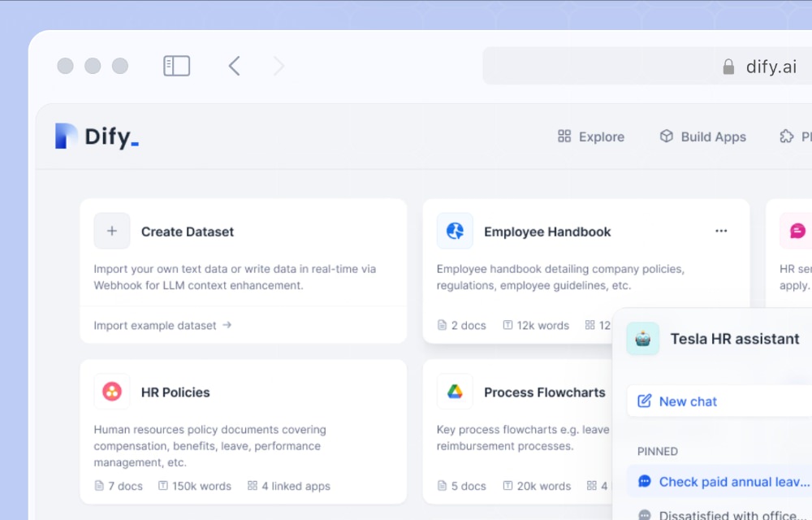Click the Tesla HR assistant title
Image resolution: width=812 pixels, height=520 pixels.
(x=735, y=339)
